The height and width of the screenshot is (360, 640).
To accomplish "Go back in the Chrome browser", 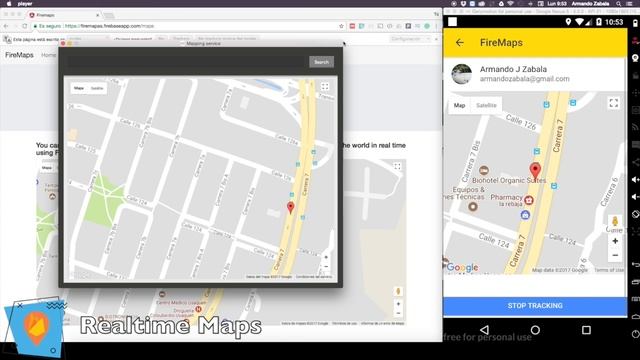I will point(6,26).
